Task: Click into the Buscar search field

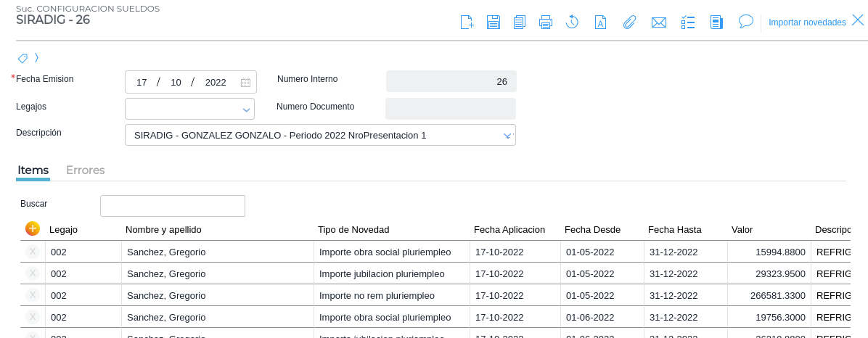Action: click(173, 206)
